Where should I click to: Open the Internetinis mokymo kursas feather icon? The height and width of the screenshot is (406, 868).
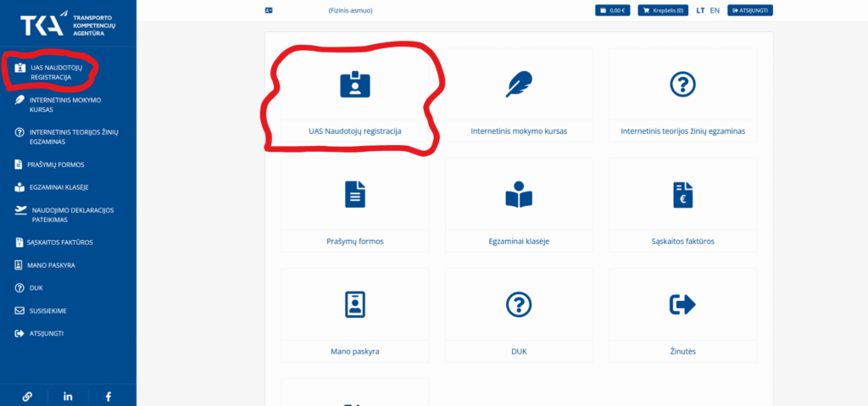[518, 85]
